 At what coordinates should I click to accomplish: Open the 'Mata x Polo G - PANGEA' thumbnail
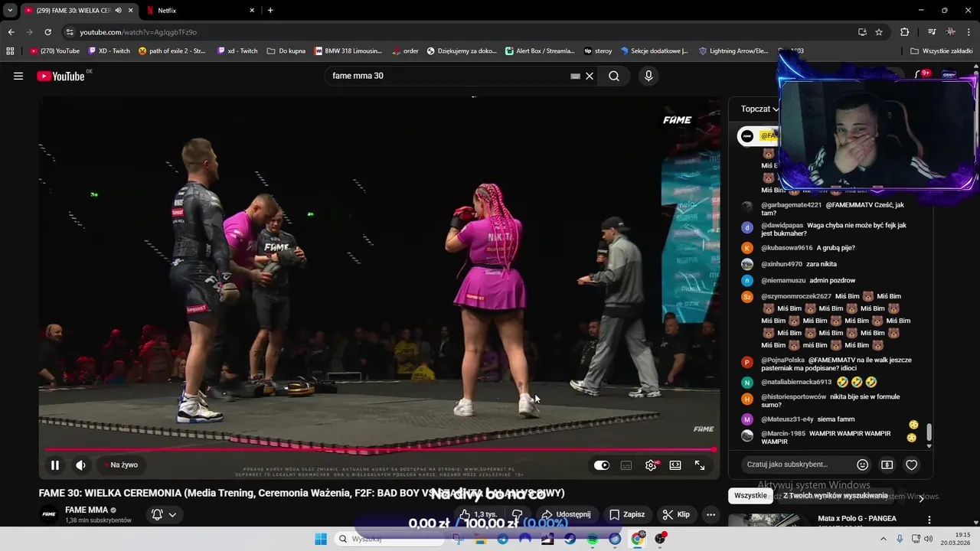[x=769, y=520]
